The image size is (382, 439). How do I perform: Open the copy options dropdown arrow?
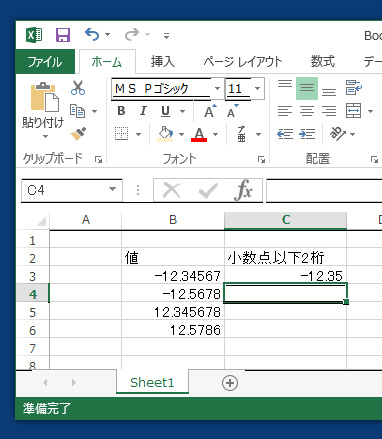95,111
